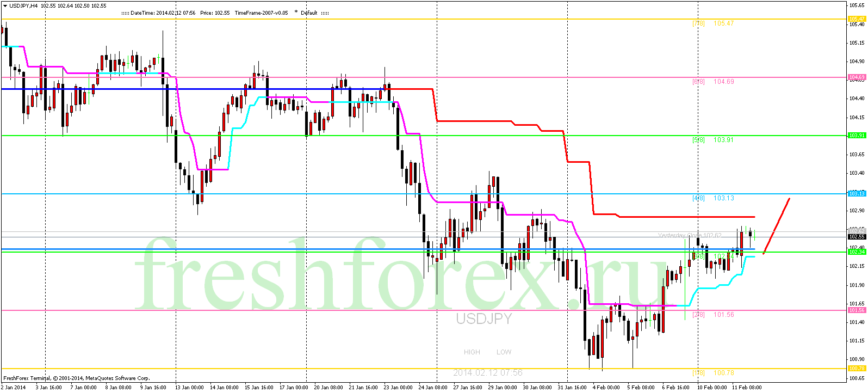Click the Yesterday Close 102.62 label
Image resolution: width=868 pixels, height=392 pixels.
tap(690, 235)
